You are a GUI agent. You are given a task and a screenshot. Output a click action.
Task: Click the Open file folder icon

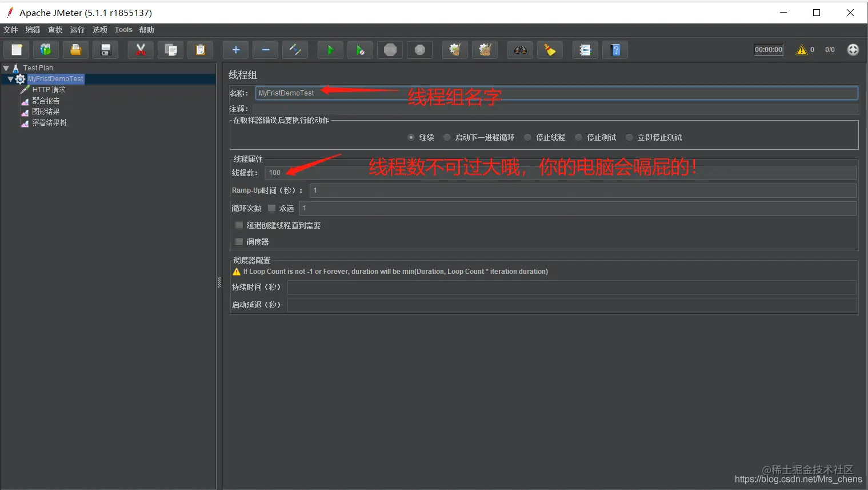(x=75, y=50)
